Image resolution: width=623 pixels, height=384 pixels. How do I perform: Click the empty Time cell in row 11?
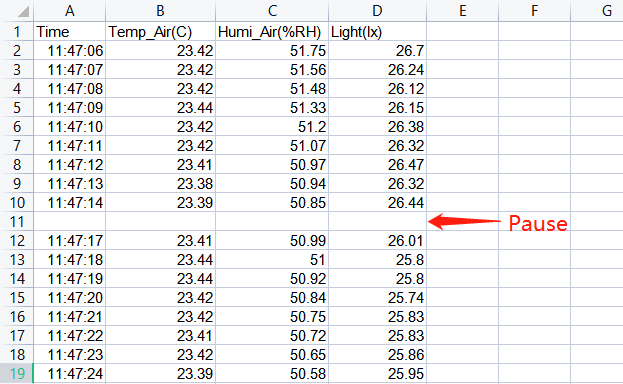70,221
